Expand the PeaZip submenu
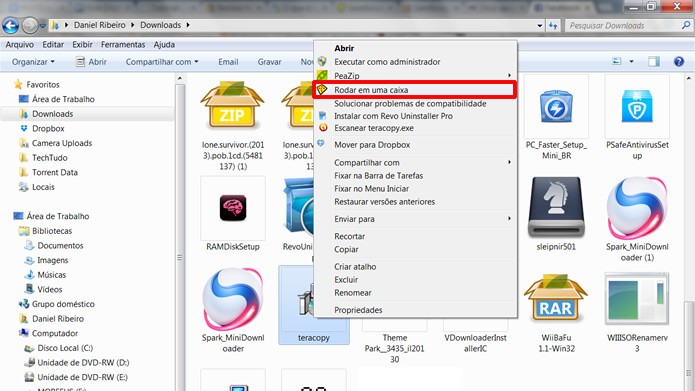 [415, 76]
